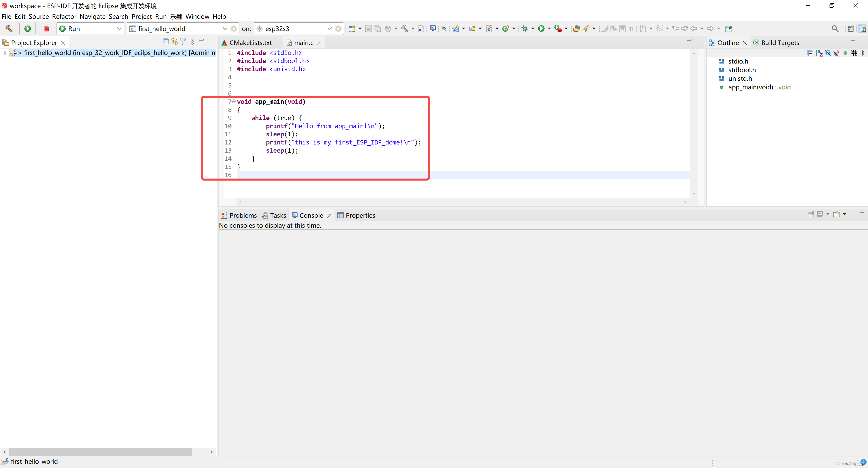Click the Project Explorer horizontal scrollbar
868x468 pixels.
(x=100, y=451)
